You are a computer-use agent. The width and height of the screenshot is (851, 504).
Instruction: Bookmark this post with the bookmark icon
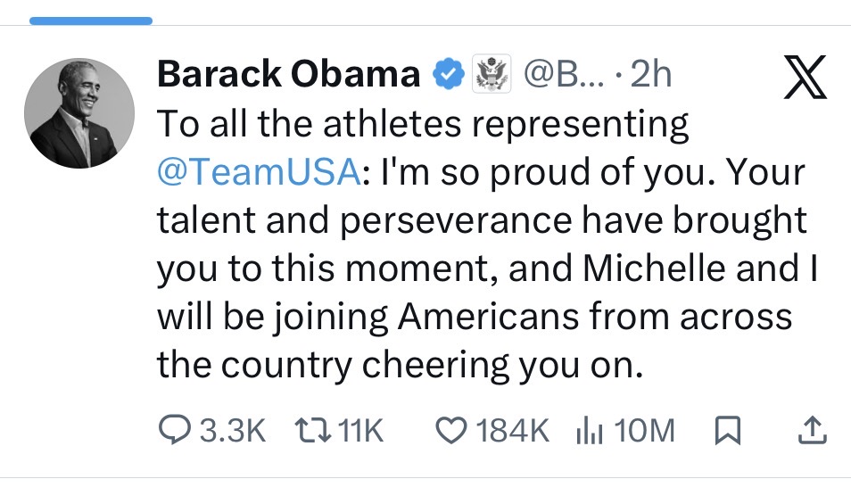(x=728, y=432)
